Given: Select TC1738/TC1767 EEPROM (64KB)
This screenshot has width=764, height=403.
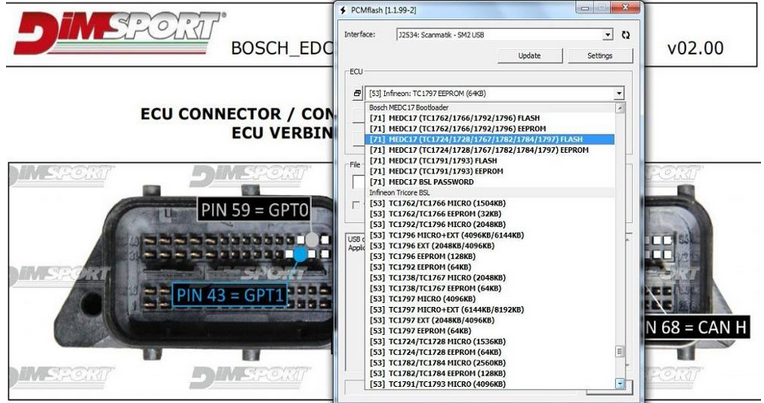Looking at the screenshot, I should coord(489,288).
